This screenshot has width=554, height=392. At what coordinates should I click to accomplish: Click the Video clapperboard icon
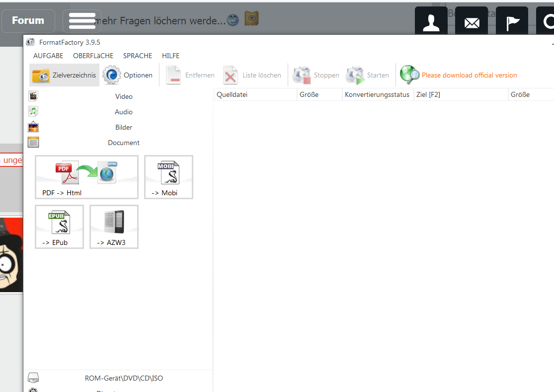[x=33, y=96]
